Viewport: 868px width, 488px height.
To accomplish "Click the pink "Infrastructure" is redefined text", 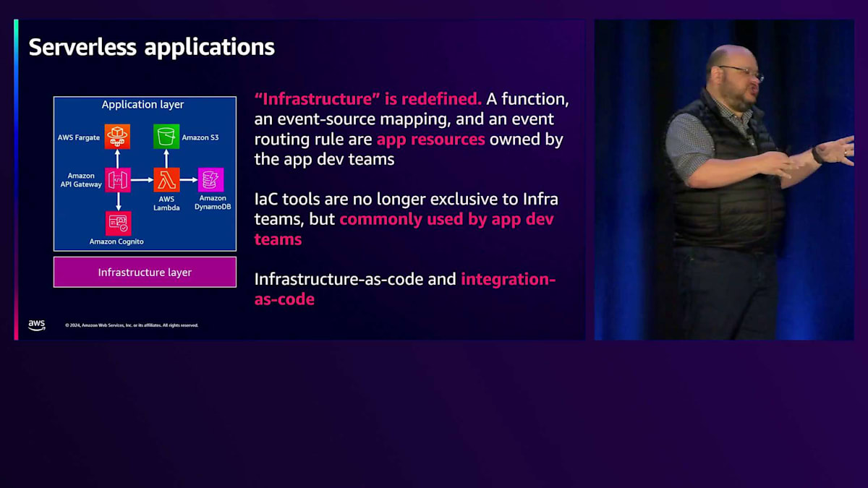I will point(368,98).
